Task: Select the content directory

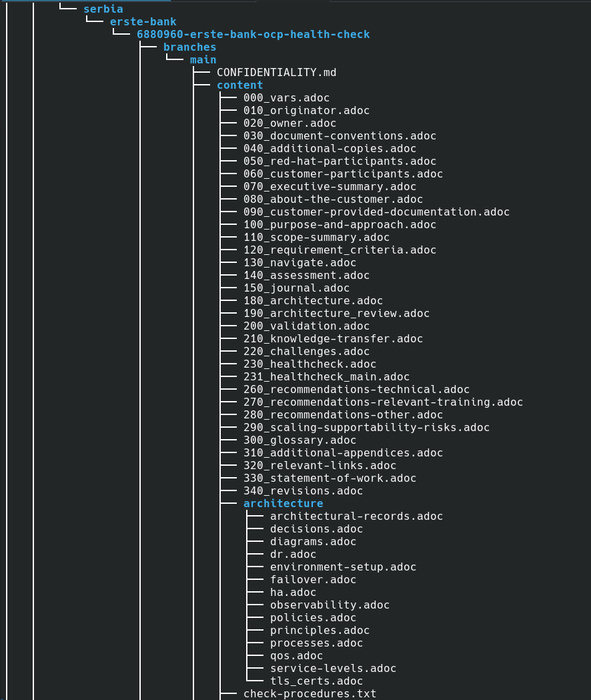Action: pyautogui.click(x=239, y=85)
